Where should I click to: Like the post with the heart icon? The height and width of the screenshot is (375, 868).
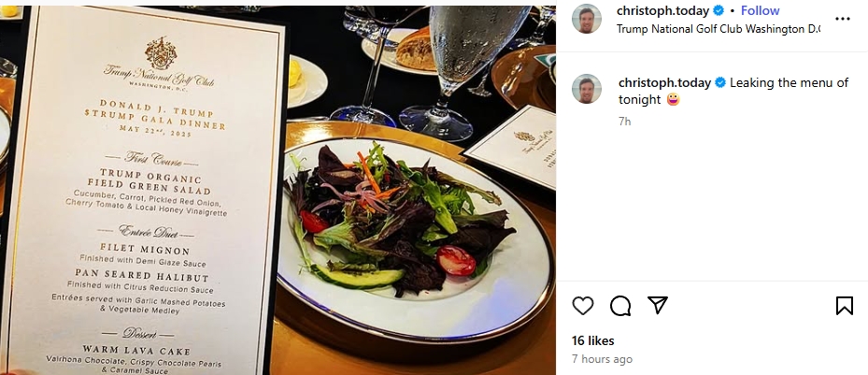coord(582,305)
